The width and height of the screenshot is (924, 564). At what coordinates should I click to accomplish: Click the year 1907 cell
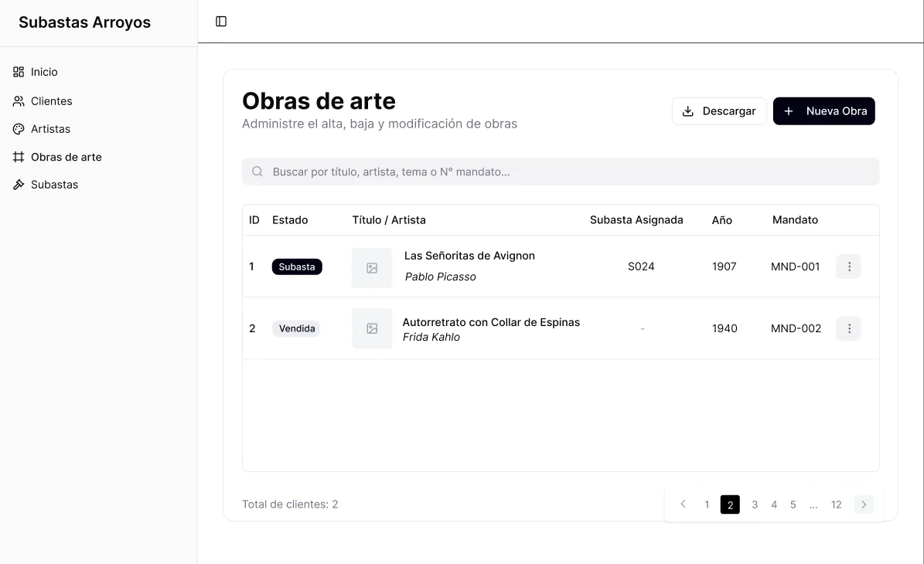725,267
